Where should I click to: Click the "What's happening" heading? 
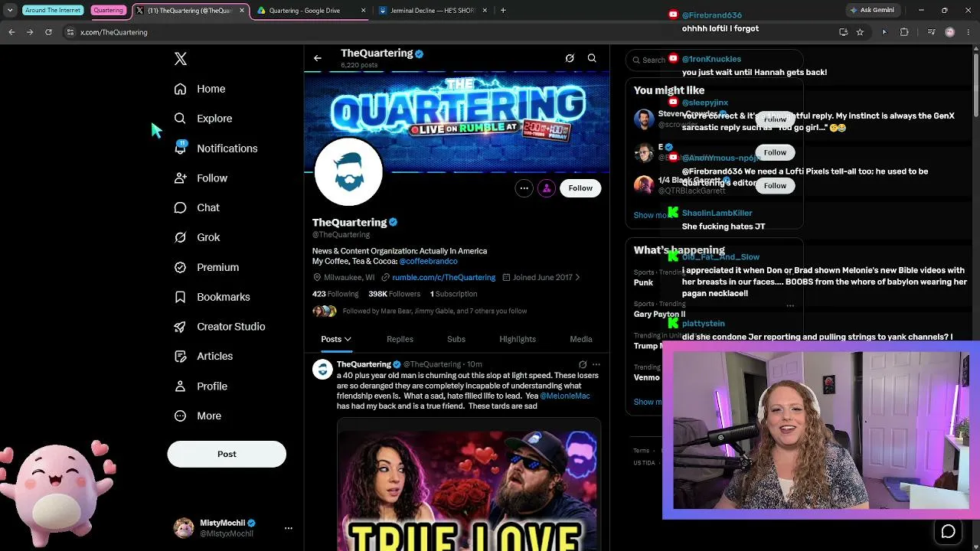pyautogui.click(x=679, y=250)
